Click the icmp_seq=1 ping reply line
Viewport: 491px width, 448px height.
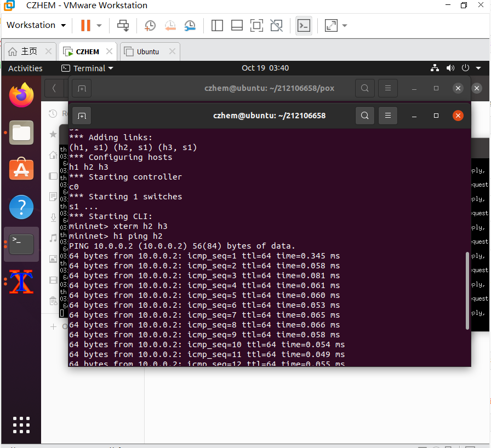pos(204,256)
